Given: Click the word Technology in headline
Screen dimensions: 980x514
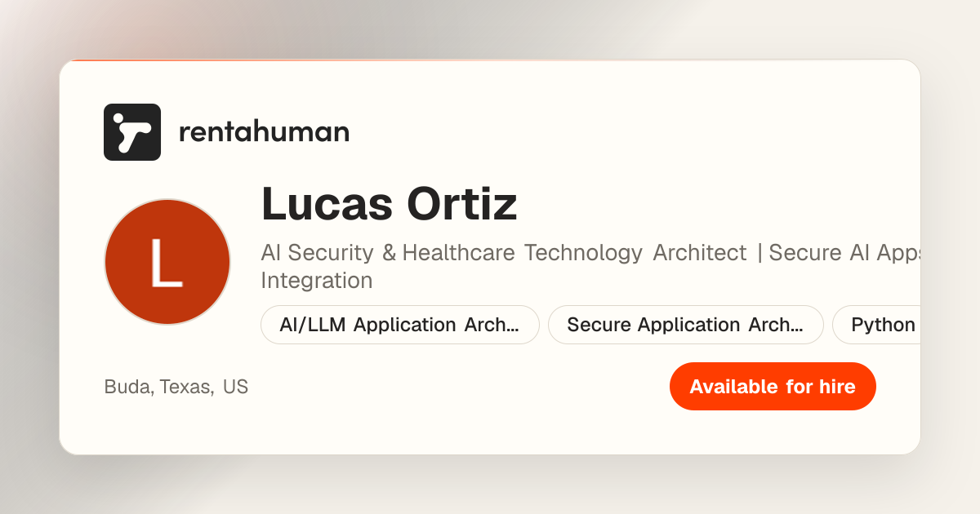Looking at the screenshot, I should point(583,253).
